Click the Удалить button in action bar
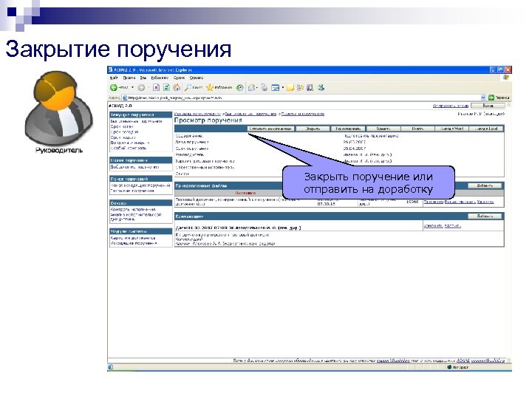Image resolution: width=532 pixels, height=399 pixels. [x=383, y=129]
